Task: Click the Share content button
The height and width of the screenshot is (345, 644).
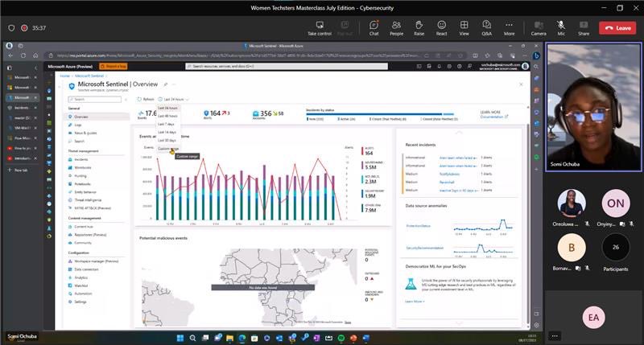Action: pyautogui.click(x=584, y=28)
